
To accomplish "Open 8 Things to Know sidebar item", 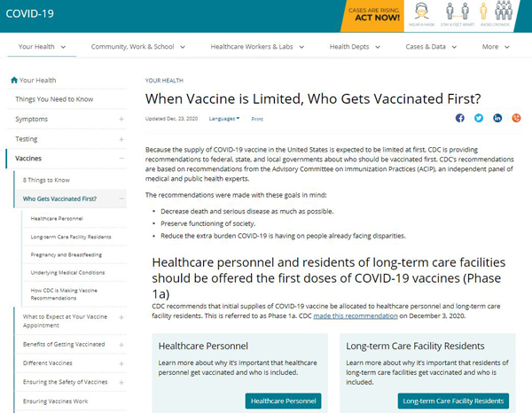I will pos(46,180).
